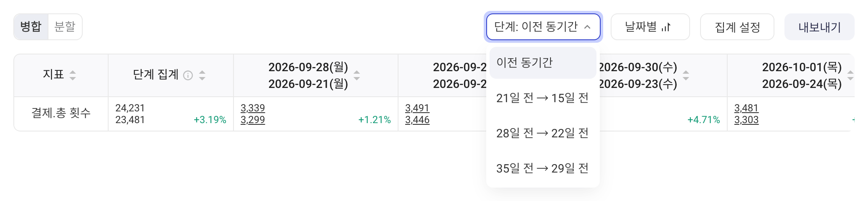Open the 날짜별 dropdown
This screenshot has height=201, width=868.
(650, 27)
